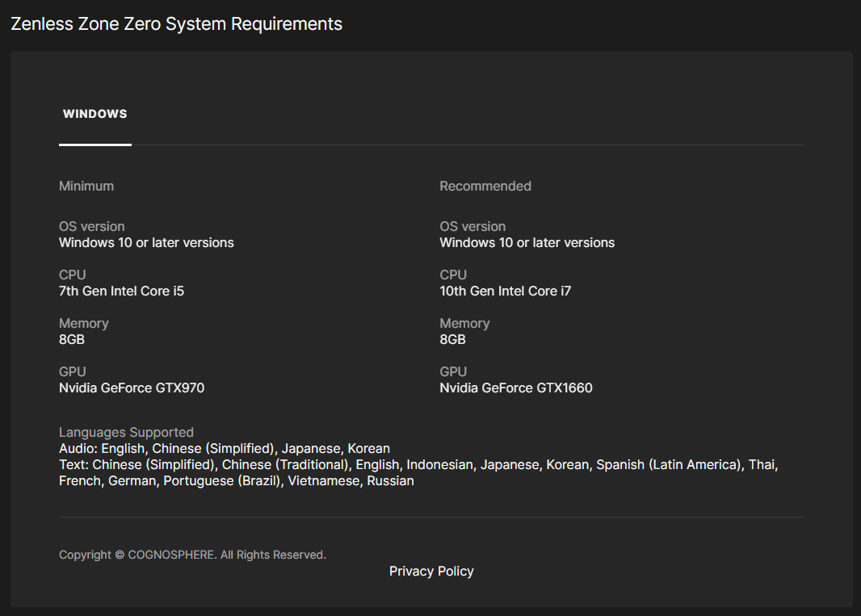Switch to the WINDOWS tab
This screenshot has height=616, width=861.
tap(94, 114)
